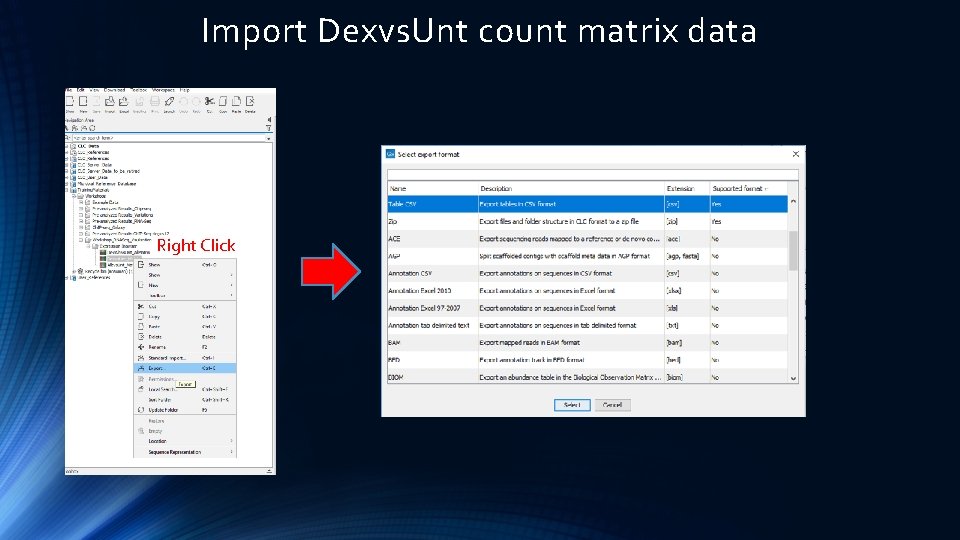960x540 pixels.
Task: Click the Print icon in the toolbar
Action: click(155, 101)
